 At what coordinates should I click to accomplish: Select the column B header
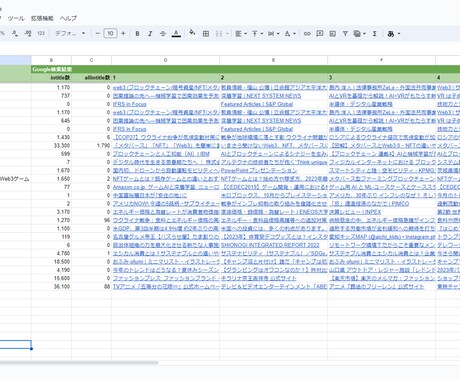pyautogui.click(x=51, y=60)
